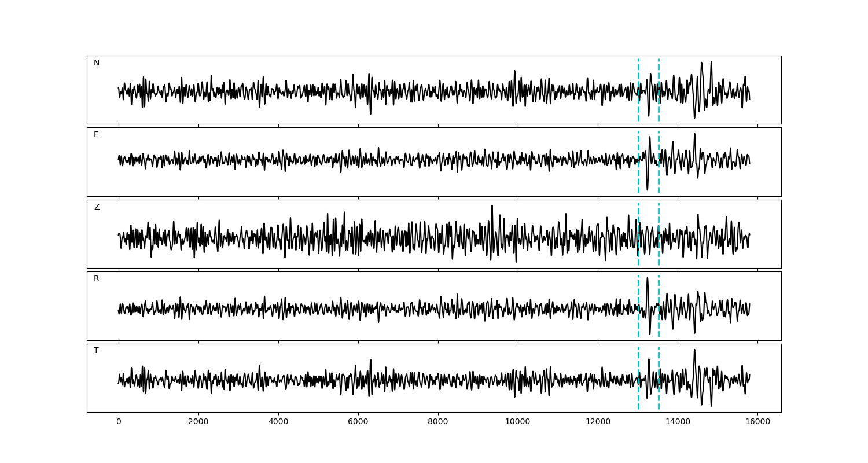Select the Z channel label

97,207
